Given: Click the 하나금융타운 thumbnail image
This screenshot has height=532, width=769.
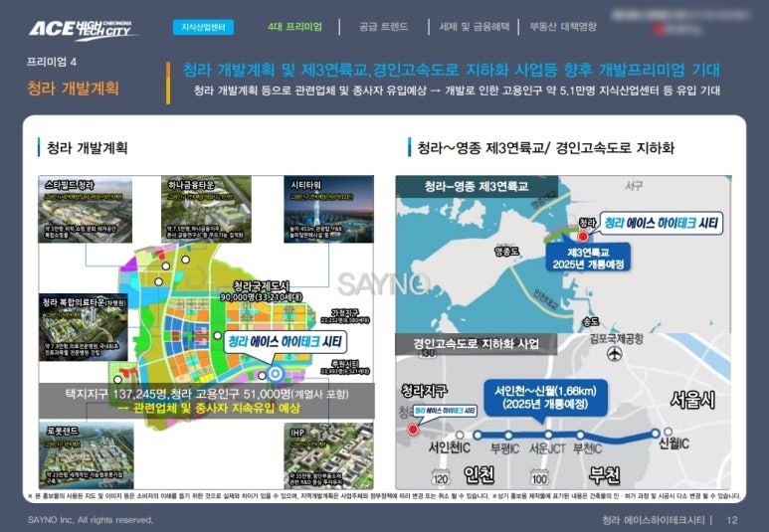Looking at the screenshot, I should point(206,210).
